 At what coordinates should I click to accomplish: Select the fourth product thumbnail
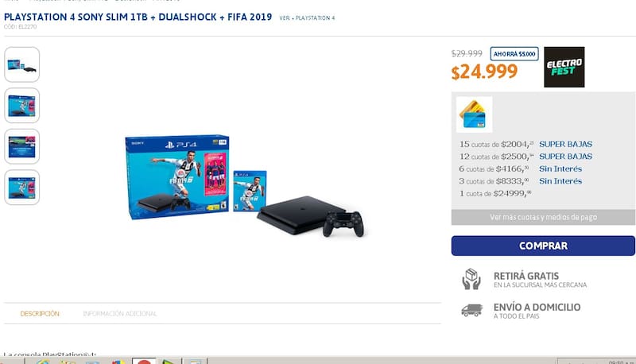[22, 188]
